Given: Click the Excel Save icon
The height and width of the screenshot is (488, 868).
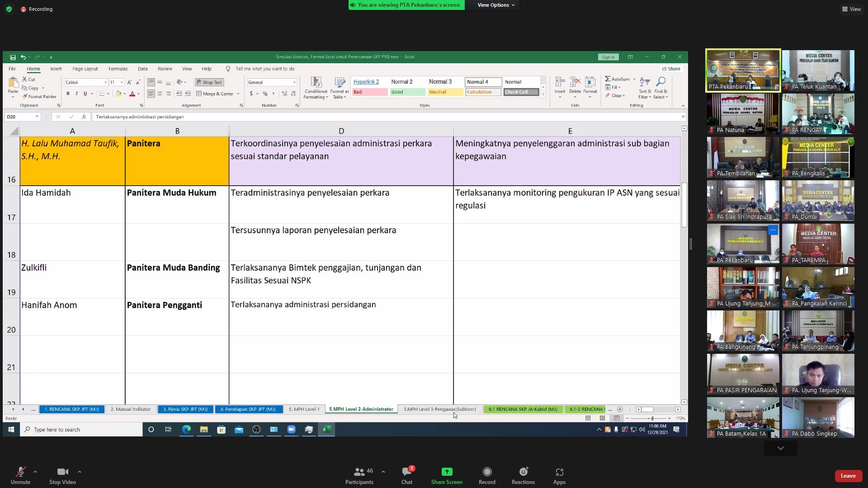Looking at the screenshot, I should (x=13, y=57).
